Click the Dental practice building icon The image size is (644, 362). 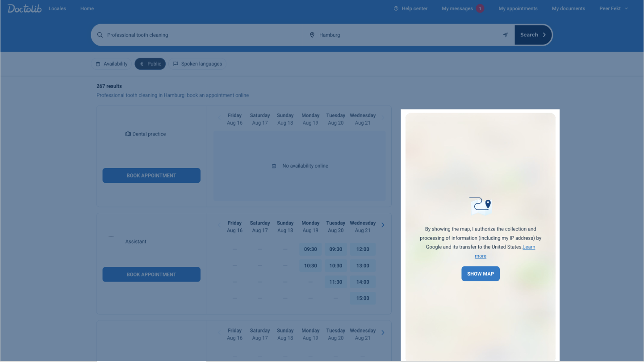click(128, 134)
